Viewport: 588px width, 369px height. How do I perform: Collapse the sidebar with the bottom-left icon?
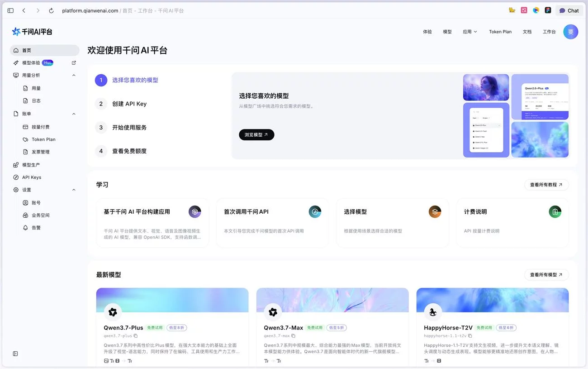point(15,354)
